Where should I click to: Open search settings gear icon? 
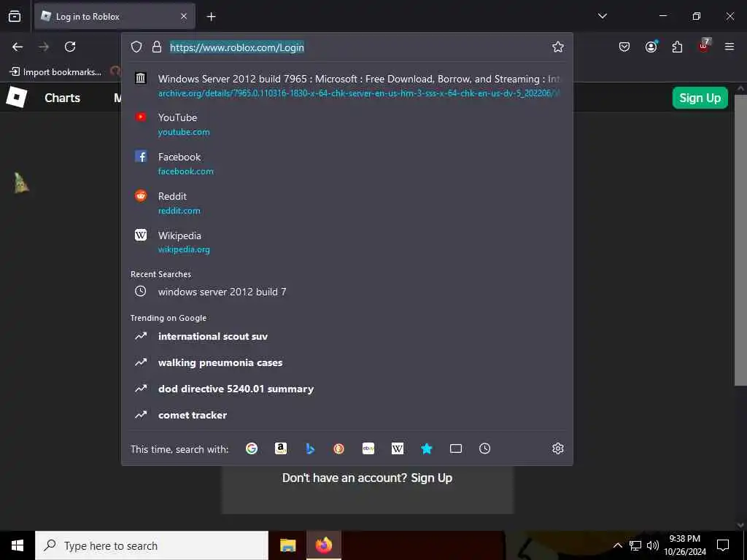(x=558, y=448)
